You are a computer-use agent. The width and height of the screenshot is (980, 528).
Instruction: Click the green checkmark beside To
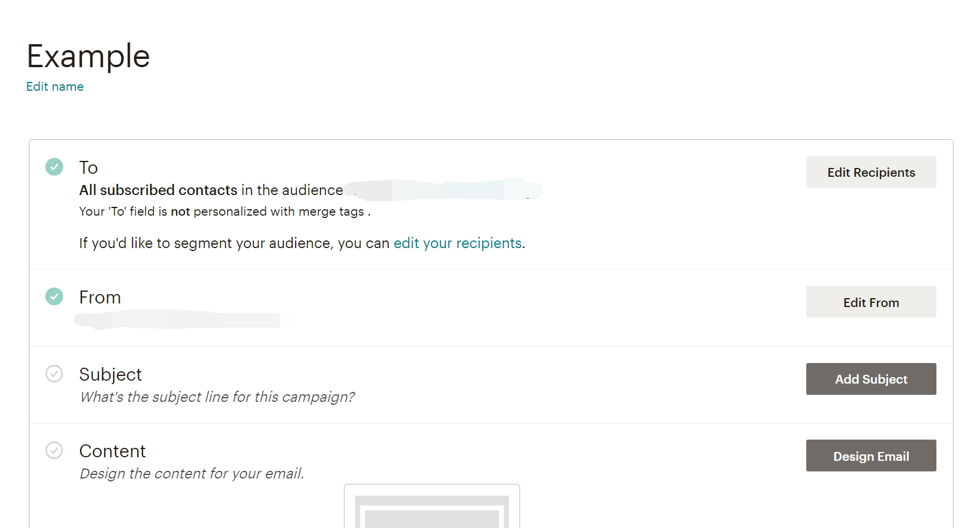click(54, 167)
